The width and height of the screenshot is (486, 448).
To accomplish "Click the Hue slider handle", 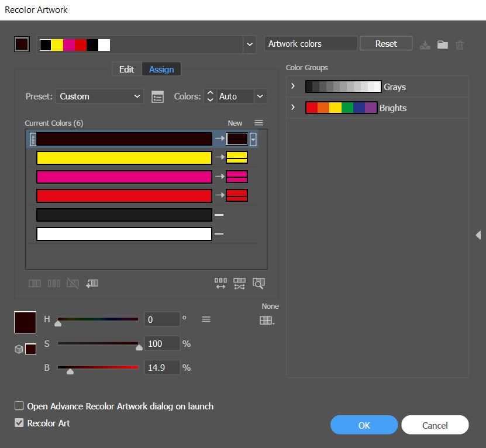I will pos(58,323).
